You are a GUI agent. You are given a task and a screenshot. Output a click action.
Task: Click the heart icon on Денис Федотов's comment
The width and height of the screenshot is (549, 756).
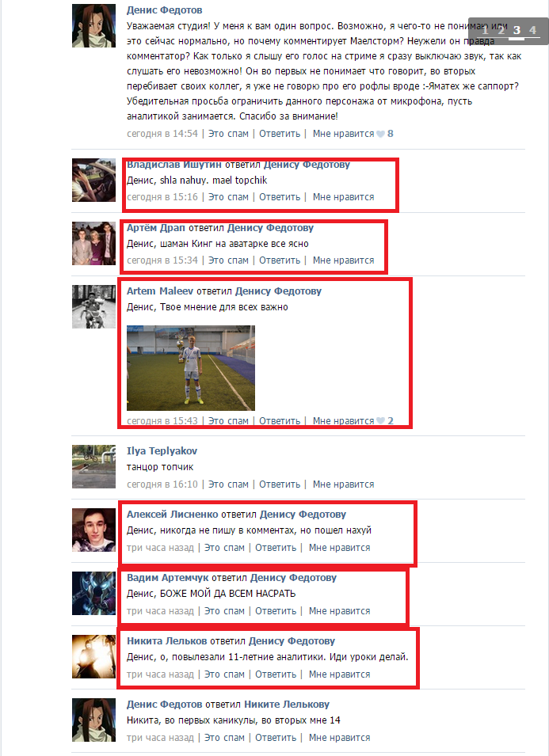coord(380,134)
